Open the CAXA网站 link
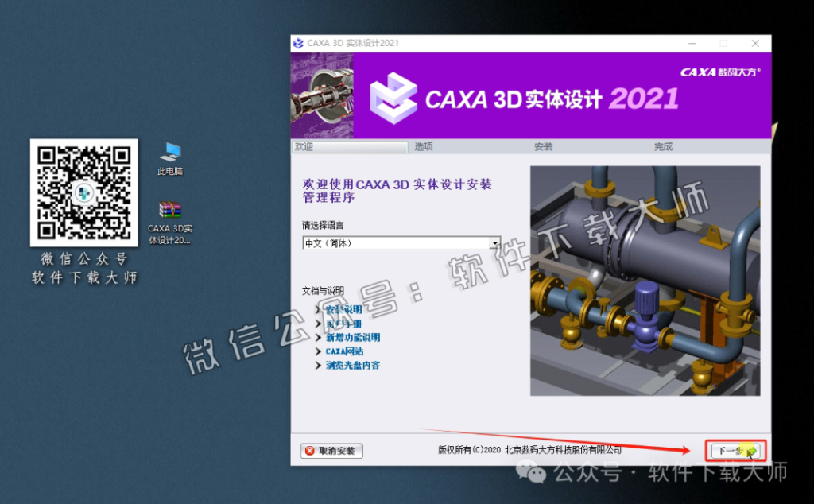814x504 pixels. [344, 351]
